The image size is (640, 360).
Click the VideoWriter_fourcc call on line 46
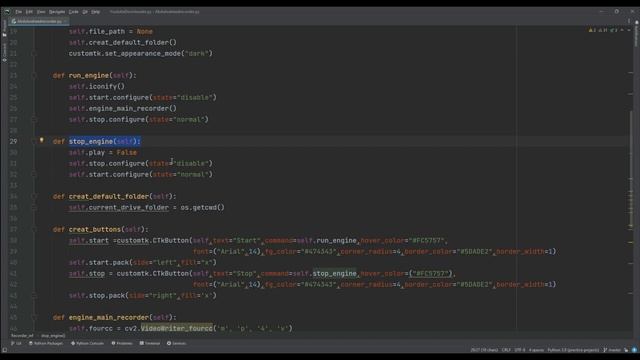click(x=177, y=328)
